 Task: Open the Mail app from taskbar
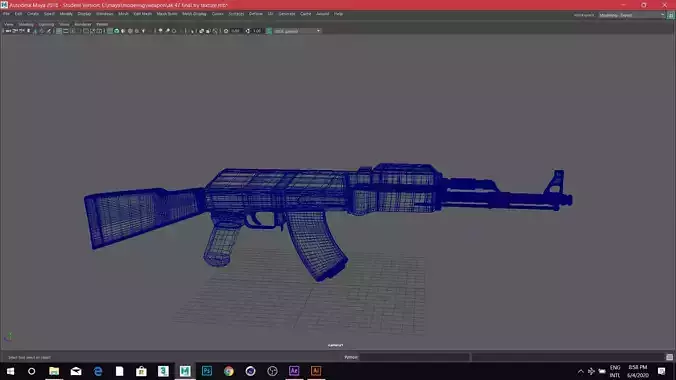click(76, 371)
